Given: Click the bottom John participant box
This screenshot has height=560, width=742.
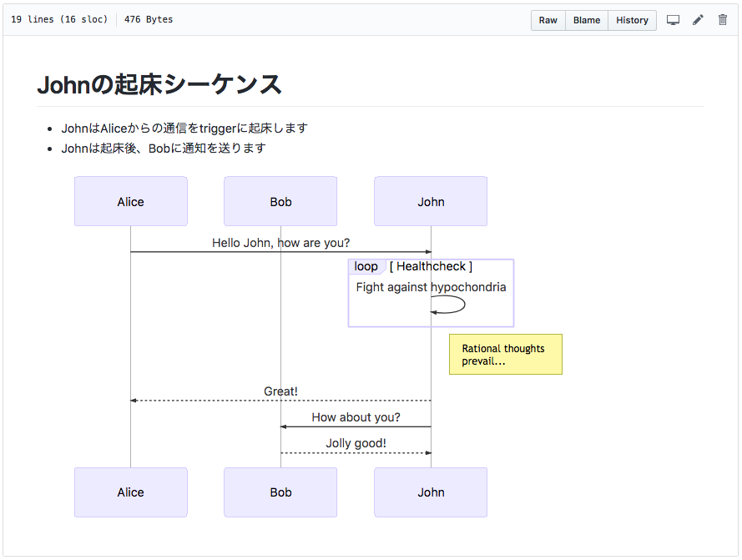Looking at the screenshot, I should 431,492.
